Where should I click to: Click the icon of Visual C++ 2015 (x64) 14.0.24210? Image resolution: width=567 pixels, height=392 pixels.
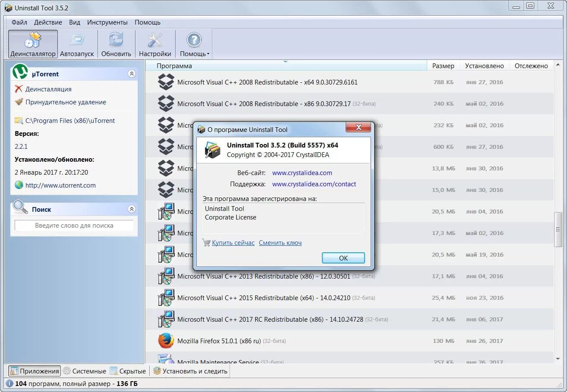pyautogui.click(x=166, y=298)
